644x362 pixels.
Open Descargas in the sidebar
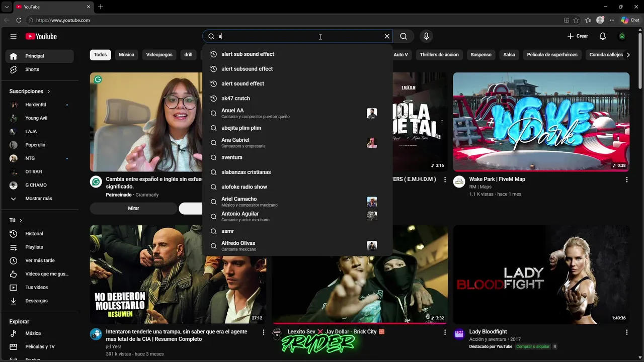coord(40,301)
